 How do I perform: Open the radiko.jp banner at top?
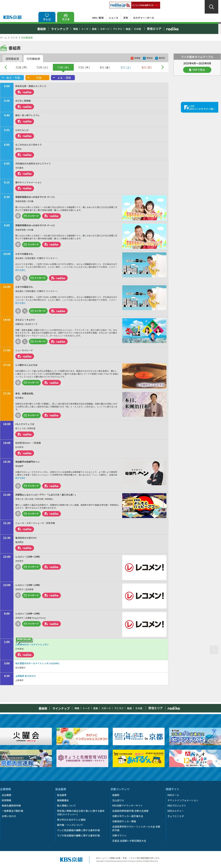tap(134, 5)
